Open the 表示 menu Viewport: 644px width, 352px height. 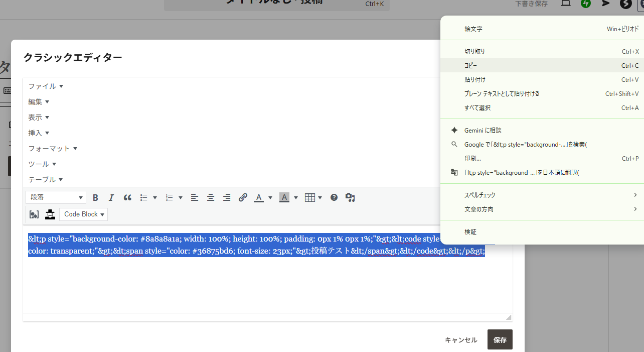[x=39, y=118]
